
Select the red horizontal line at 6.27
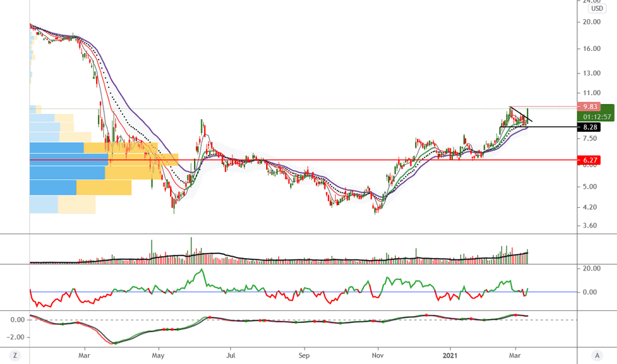click(303, 160)
